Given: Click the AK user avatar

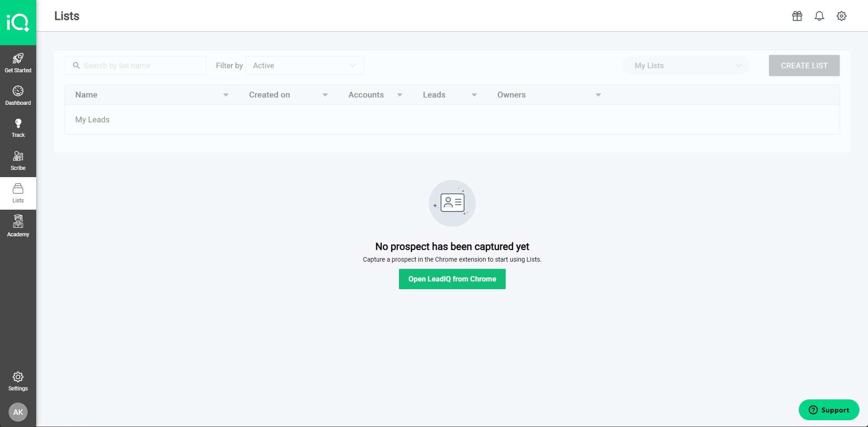Looking at the screenshot, I should click(x=18, y=412).
